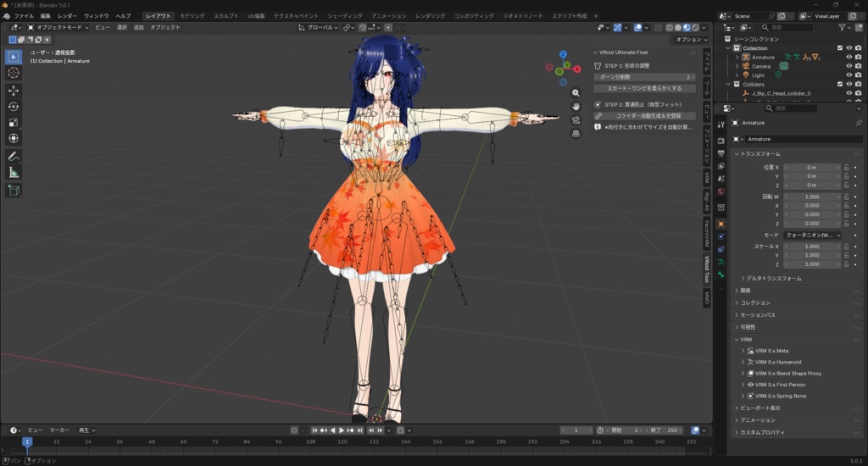This screenshot has height=466, width=868.
Task: Expand the デルタトランスフォーム panel
Action: [773, 279]
